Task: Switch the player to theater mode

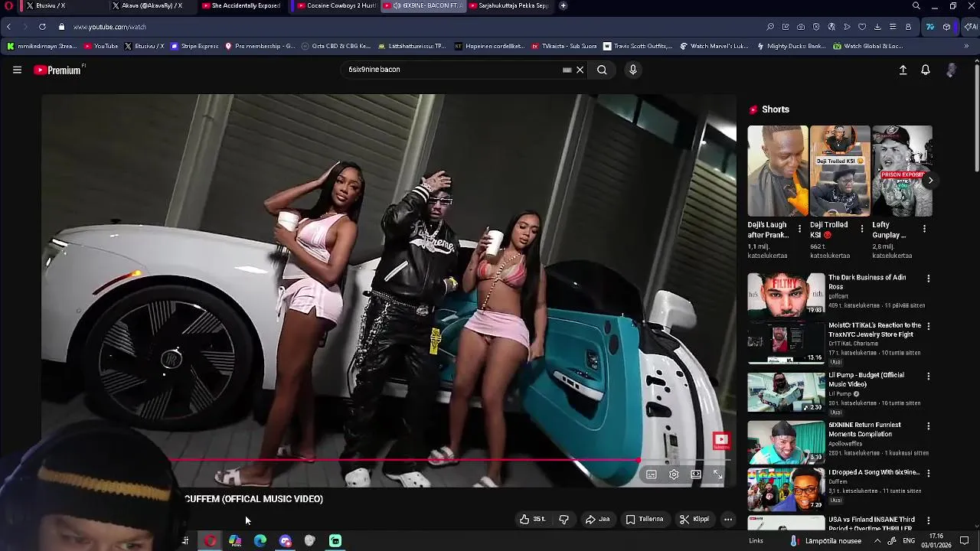Action: [696, 474]
